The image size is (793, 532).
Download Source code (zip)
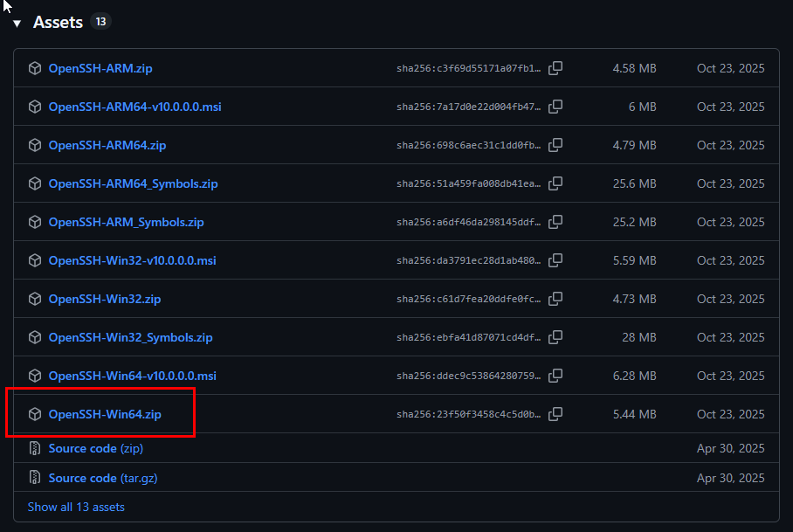point(95,448)
